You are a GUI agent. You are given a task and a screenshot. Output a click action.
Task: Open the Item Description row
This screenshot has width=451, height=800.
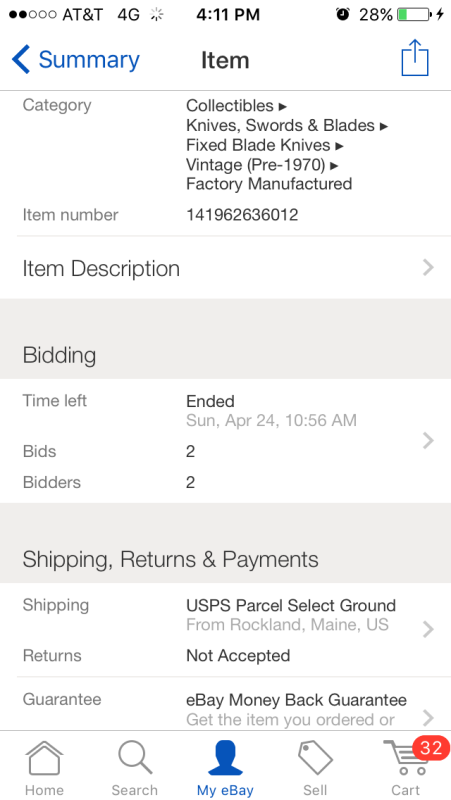click(226, 268)
